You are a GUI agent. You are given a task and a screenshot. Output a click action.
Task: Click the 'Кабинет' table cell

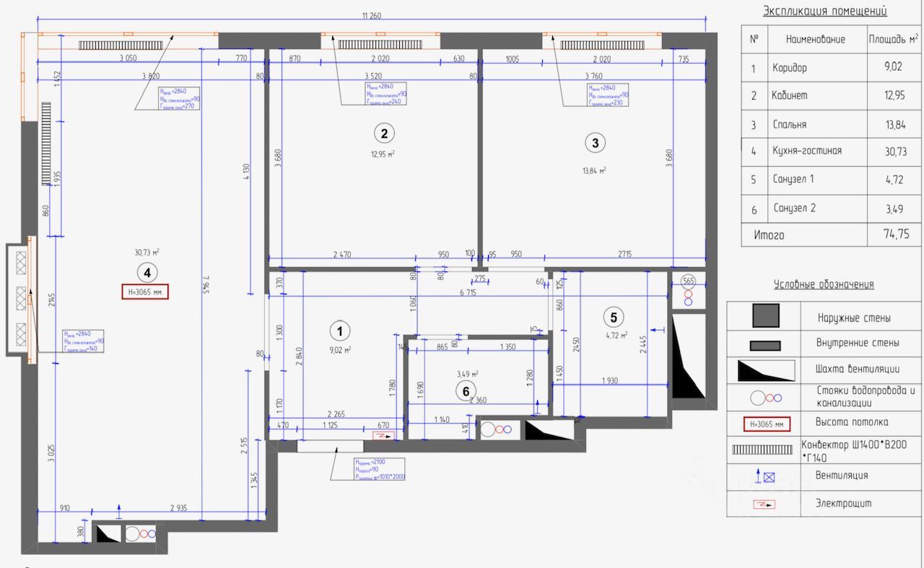[790, 95]
